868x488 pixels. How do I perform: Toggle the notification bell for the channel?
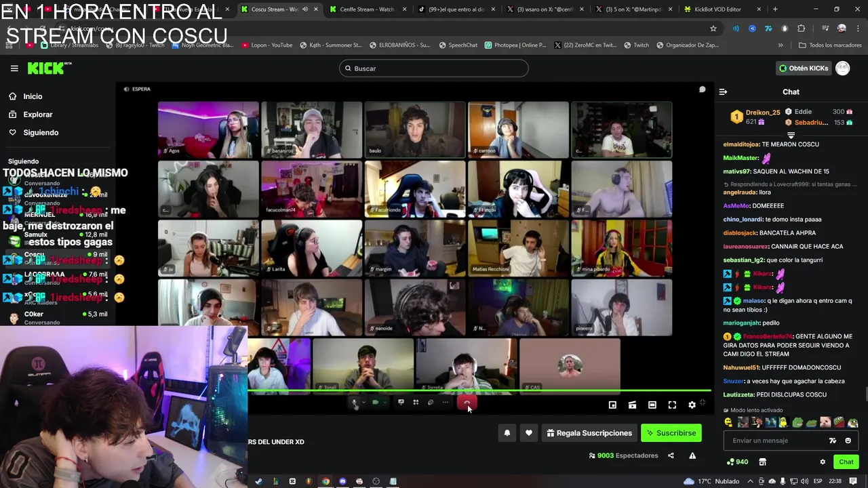click(x=507, y=433)
